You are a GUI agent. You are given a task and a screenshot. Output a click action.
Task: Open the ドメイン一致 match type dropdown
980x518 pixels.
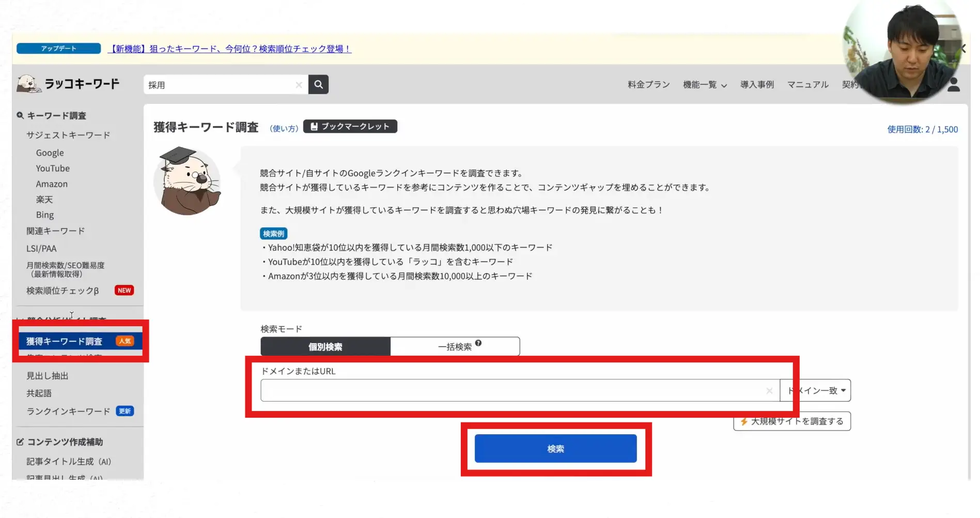tap(816, 391)
